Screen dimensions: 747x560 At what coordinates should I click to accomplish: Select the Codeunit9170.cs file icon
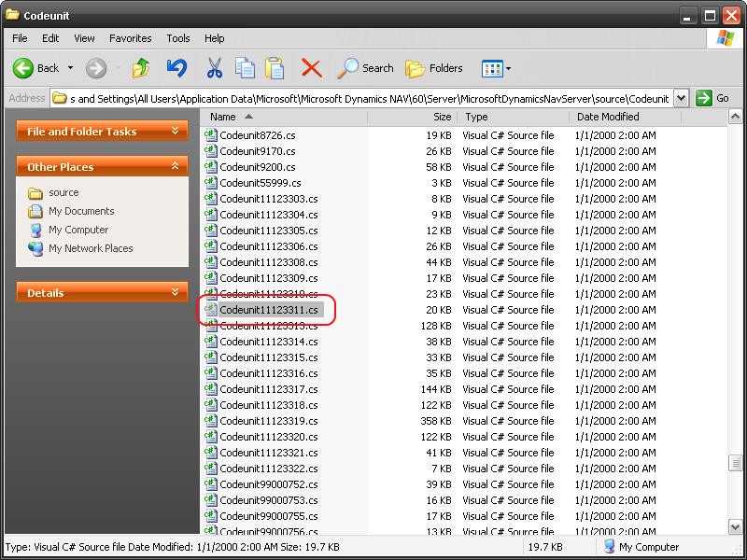coord(211,151)
